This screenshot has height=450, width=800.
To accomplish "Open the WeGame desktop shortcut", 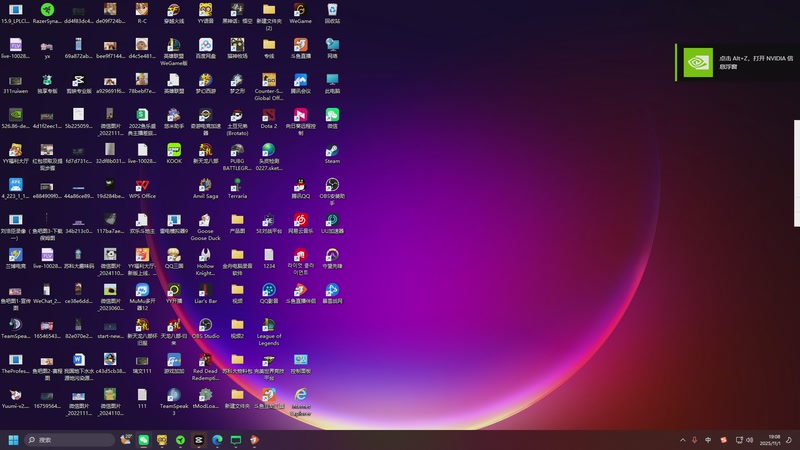I will (x=301, y=14).
